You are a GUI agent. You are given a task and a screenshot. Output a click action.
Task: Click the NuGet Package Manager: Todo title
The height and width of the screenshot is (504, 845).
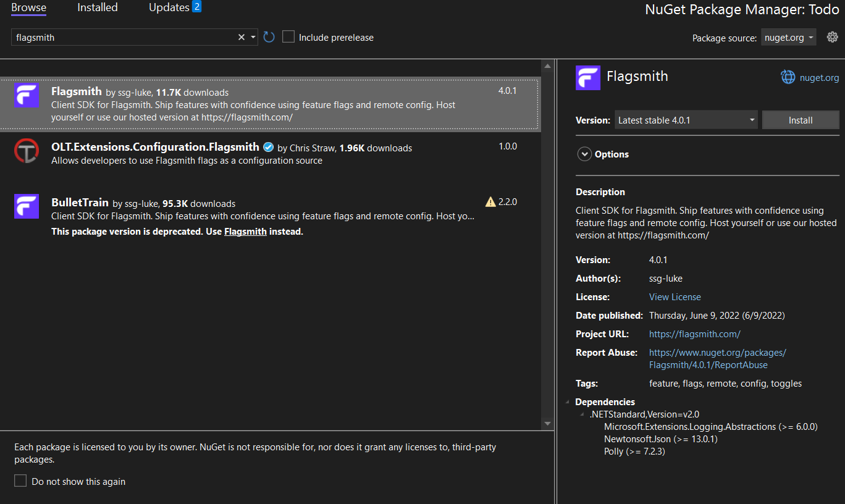point(742,9)
